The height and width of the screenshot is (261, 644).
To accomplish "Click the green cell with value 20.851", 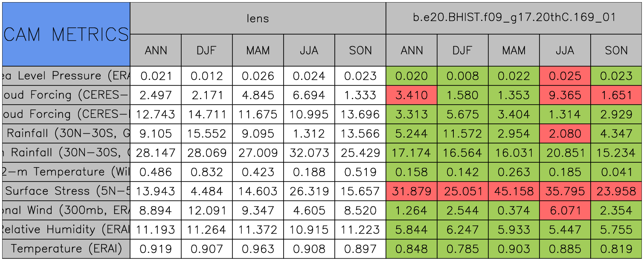I will [x=565, y=153].
